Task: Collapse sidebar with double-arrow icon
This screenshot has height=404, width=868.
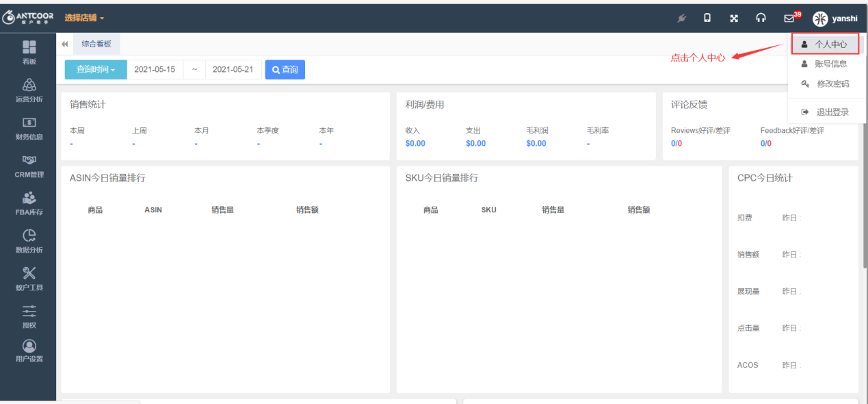Action: point(64,44)
